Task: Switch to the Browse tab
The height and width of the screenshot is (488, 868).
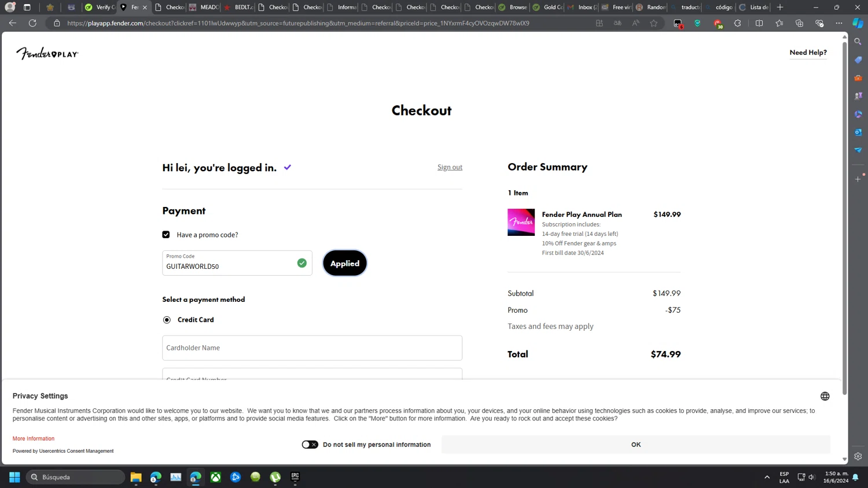Action: [x=513, y=7]
